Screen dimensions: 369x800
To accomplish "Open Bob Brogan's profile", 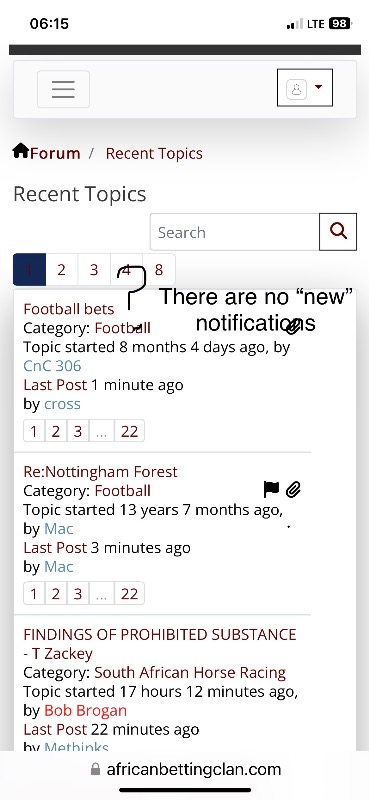I will click(86, 710).
